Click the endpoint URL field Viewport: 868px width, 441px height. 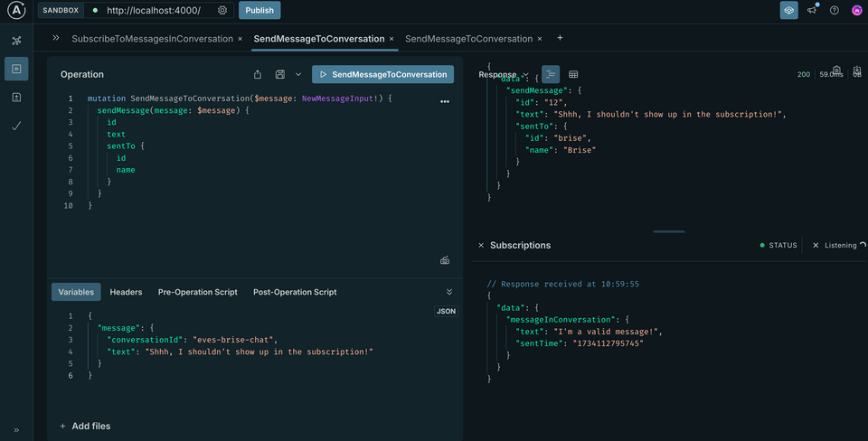pyautogui.click(x=154, y=11)
